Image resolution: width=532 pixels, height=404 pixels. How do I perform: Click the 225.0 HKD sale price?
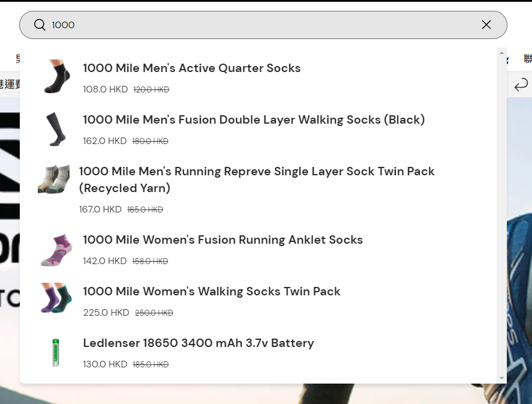click(106, 312)
